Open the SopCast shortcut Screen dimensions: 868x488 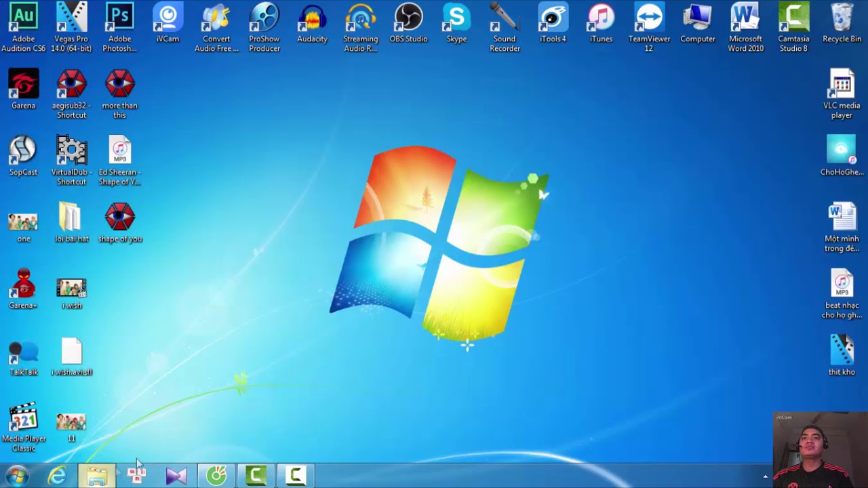(x=23, y=157)
